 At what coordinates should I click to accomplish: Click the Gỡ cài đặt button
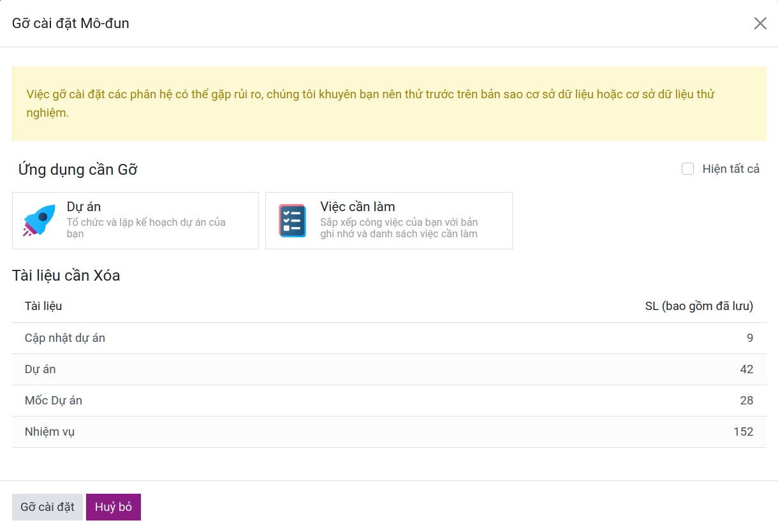click(47, 507)
